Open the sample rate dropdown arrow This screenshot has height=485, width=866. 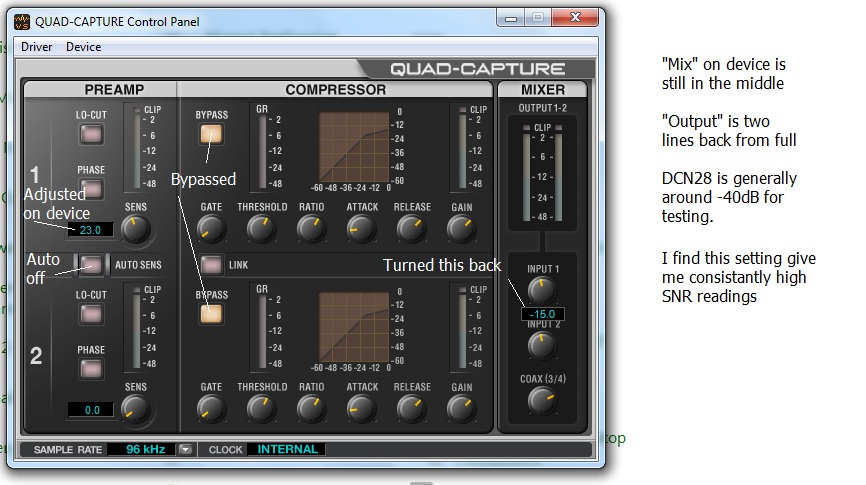(185, 450)
